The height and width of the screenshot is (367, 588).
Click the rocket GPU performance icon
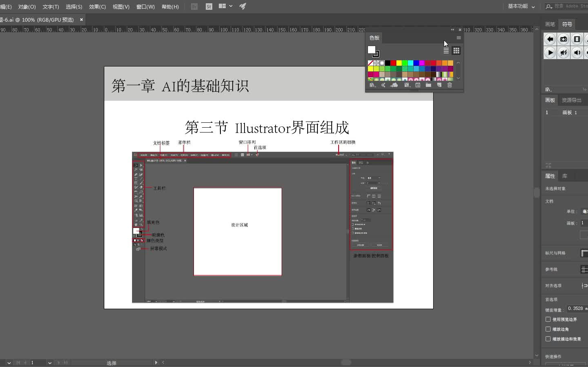(x=242, y=6)
